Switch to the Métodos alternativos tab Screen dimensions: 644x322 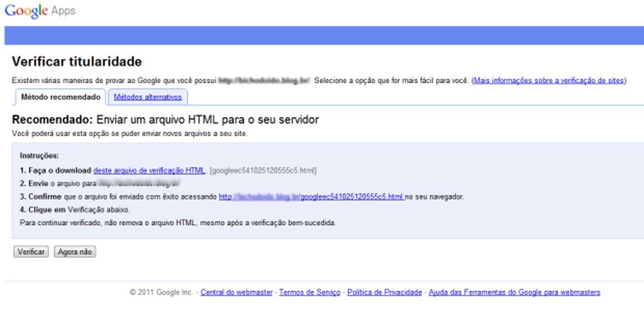pyautogui.click(x=148, y=98)
